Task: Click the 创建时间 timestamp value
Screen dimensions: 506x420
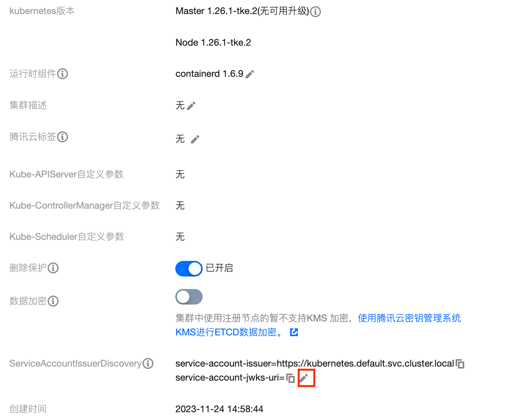Action: (219, 409)
